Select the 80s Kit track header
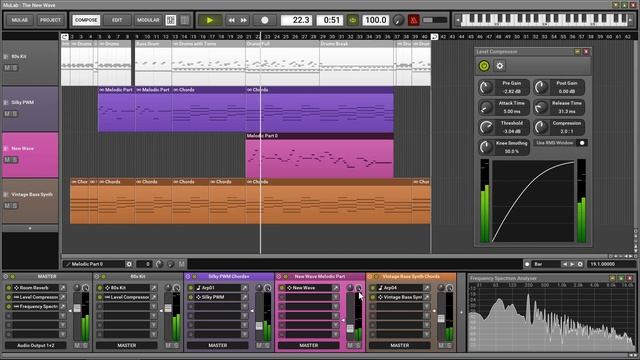Viewport: 640px width, 360px height. (30, 62)
